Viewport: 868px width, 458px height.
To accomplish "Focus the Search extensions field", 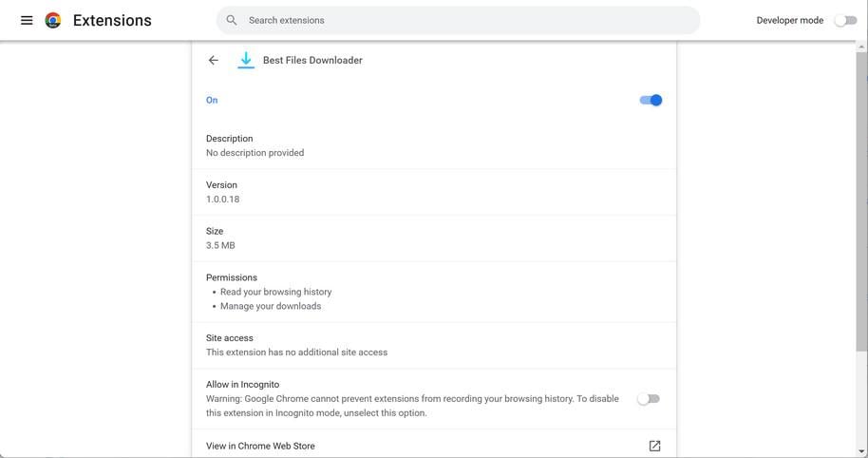I will [465, 20].
